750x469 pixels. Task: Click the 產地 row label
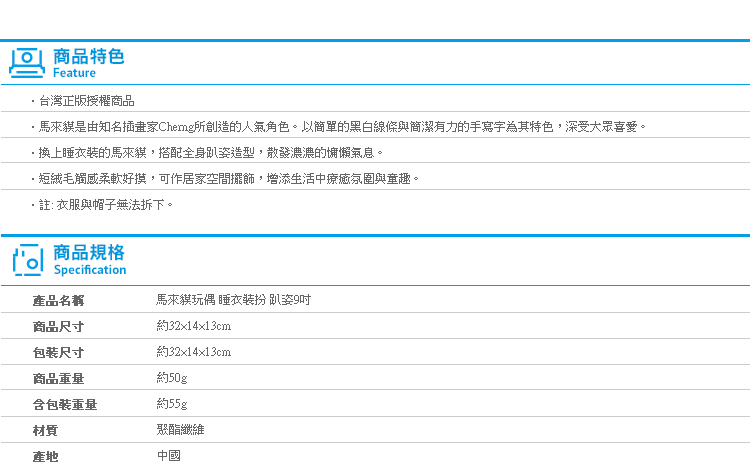[45, 457]
